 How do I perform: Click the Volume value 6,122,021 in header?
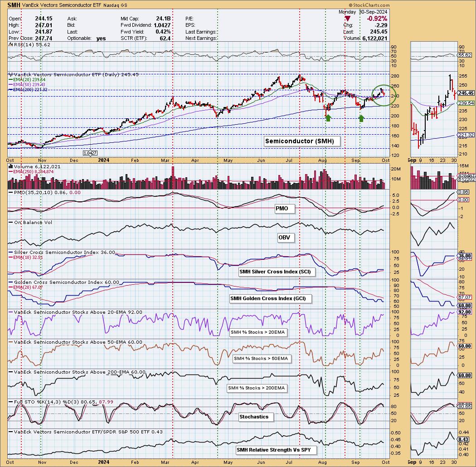(x=374, y=38)
